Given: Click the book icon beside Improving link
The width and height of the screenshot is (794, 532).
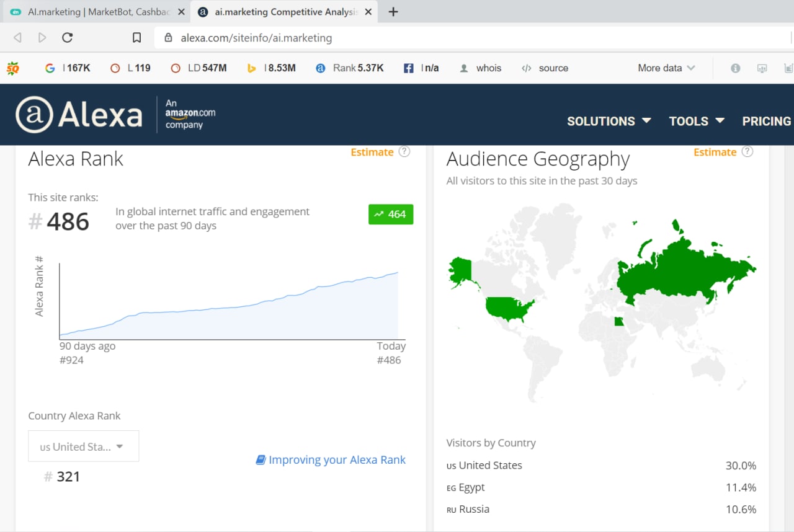Looking at the screenshot, I should [261, 459].
